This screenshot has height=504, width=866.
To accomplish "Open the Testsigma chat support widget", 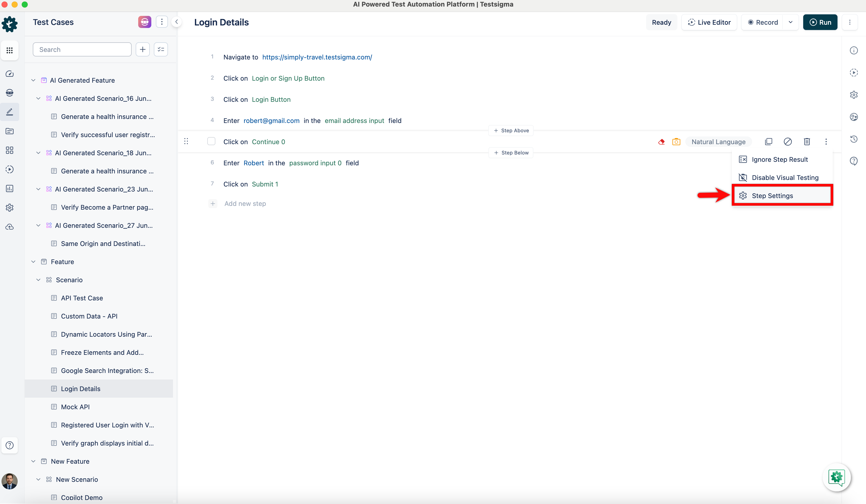I will coord(836,477).
